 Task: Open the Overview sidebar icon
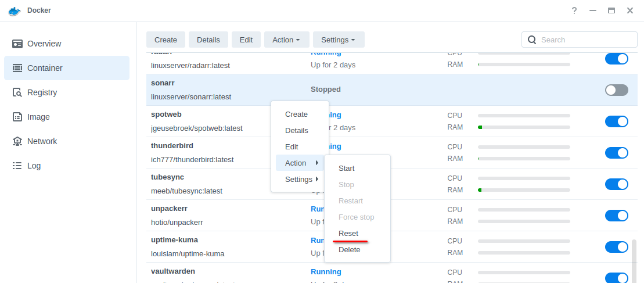pyautogui.click(x=17, y=44)
